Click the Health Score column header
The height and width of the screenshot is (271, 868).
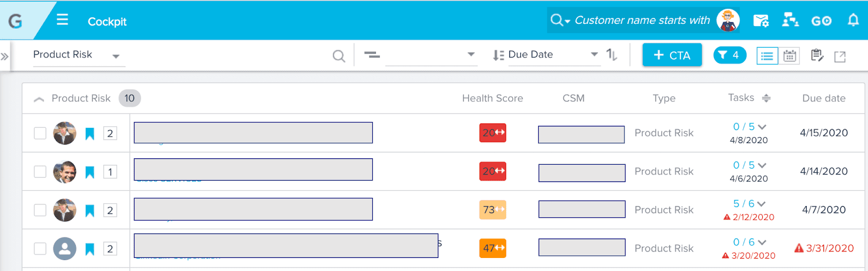click(492, 98)
